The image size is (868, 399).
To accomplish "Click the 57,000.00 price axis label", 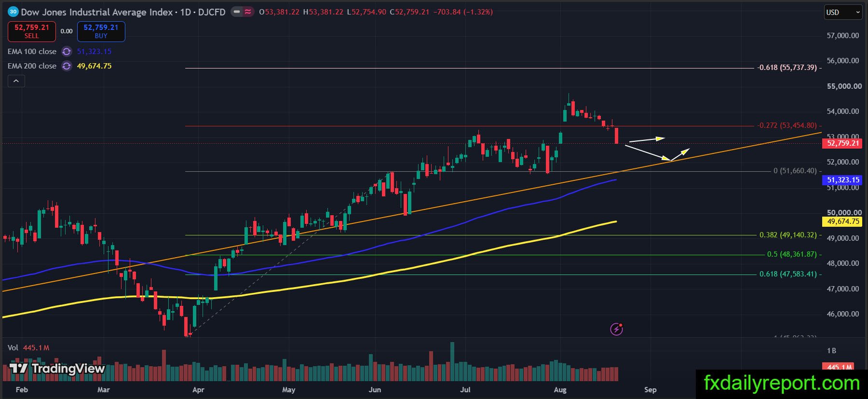I will click(843, 36).
